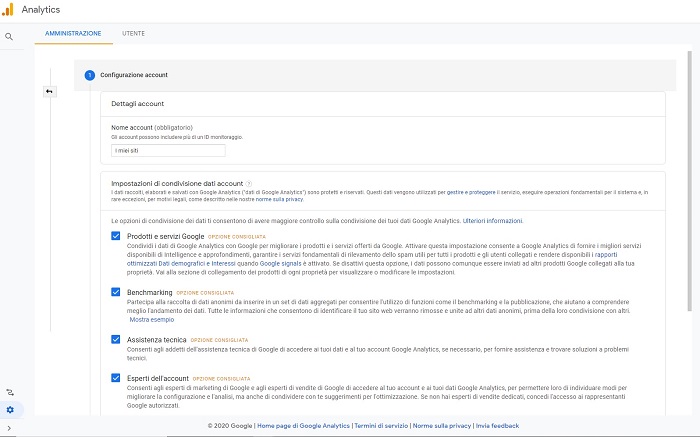Click the 'Mostra esempio' link
Screen dimensions: 700x437
[152, 320]
